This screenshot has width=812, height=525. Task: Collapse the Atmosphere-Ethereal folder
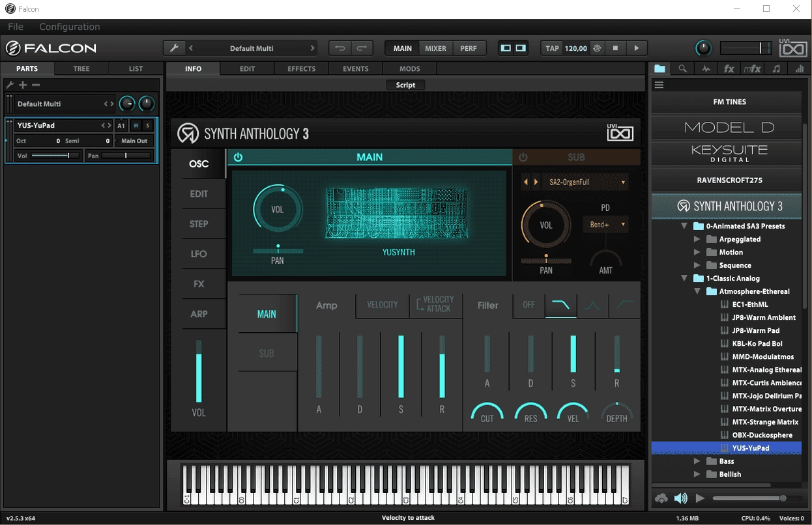(697, 291)
